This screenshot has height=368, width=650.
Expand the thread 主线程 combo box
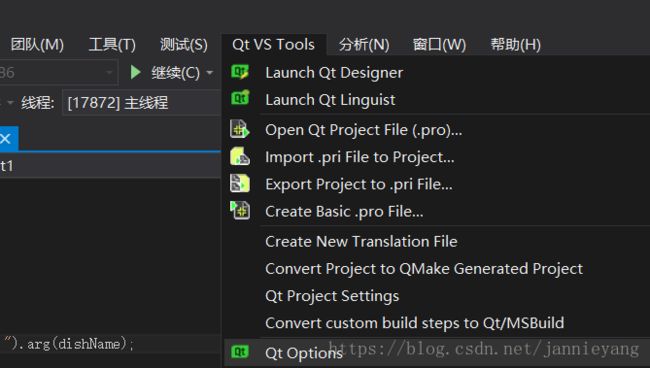[x=141, y=102]
